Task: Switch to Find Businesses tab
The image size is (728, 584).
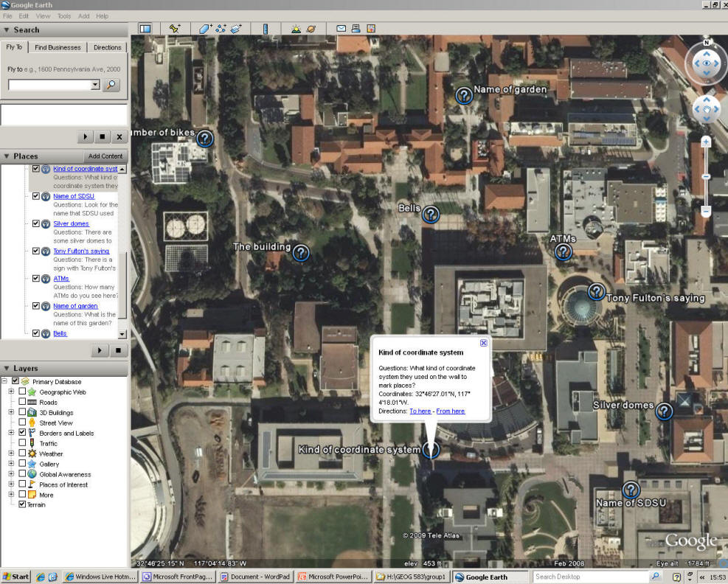Action: click(x=58, y=47)
